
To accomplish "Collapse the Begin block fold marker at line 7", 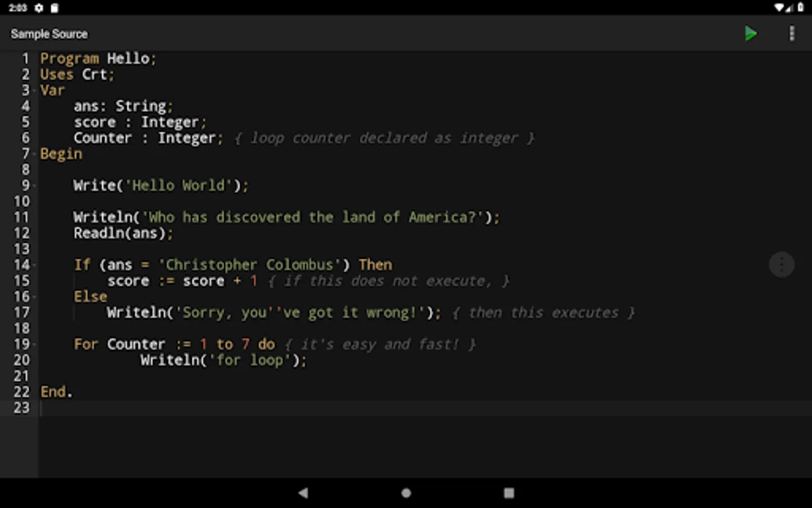I will click(35, 154).
